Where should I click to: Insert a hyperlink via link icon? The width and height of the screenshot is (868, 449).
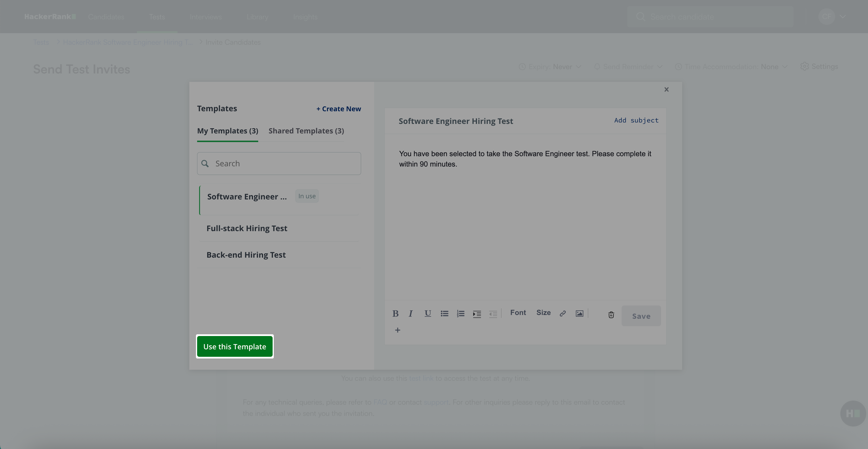coord(562,314)
